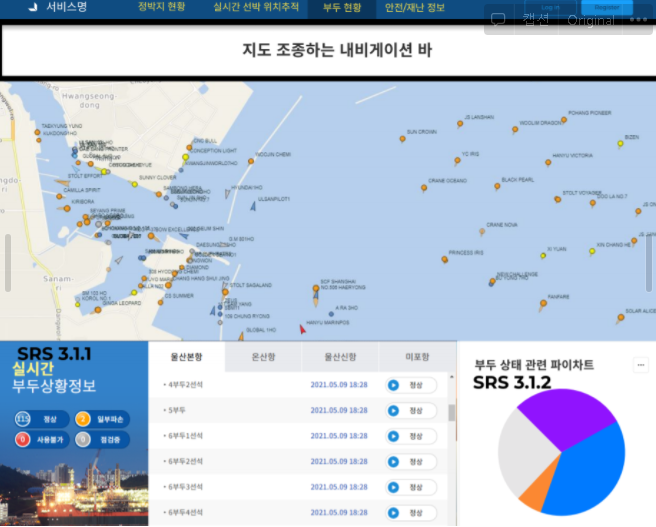656x527 pixels.
Task: Select the 6부두1선석 berth name
Action: tap(185, 436)
